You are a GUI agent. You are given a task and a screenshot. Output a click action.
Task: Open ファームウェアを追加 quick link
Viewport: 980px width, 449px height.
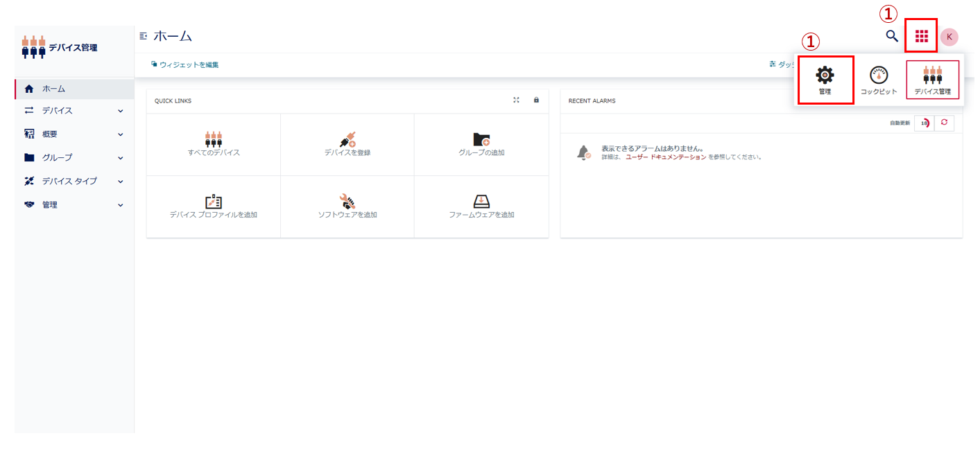click(x=481, y=206)
